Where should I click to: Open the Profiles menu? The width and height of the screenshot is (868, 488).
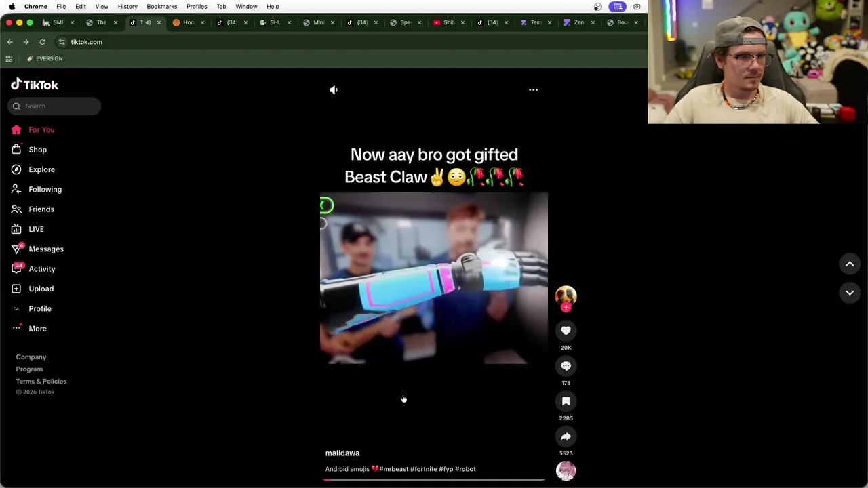(197, 7)
